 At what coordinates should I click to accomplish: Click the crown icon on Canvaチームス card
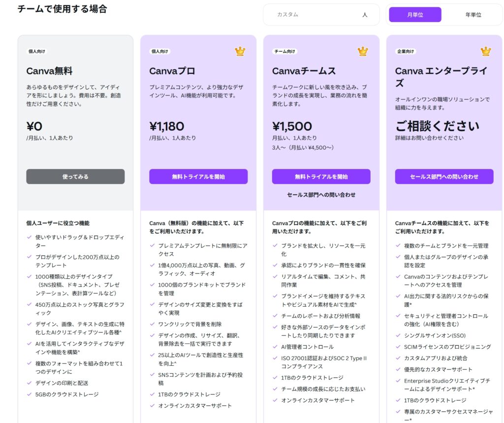(x=363, y=51)
